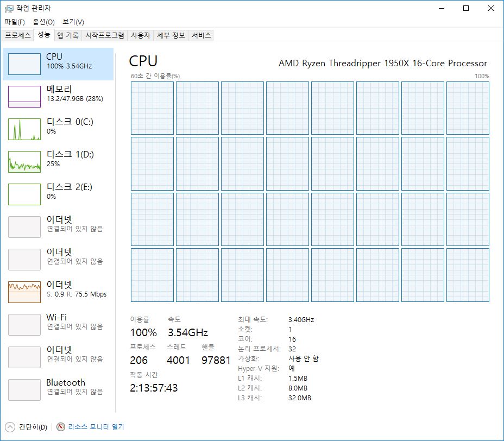This screenshot has width=504, height=441.
Task: Switch to the 사용자 tab
Action: [141, 35]
